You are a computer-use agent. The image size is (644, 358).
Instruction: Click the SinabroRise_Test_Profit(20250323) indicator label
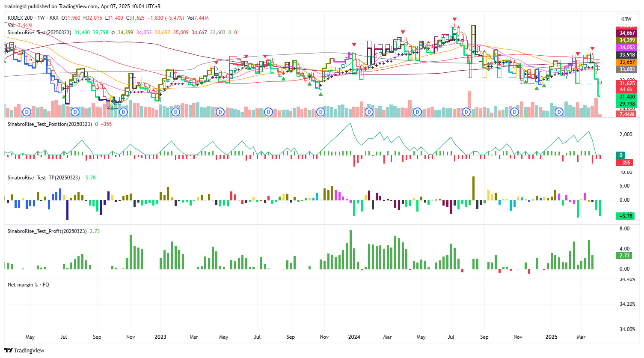coord(47,231)
